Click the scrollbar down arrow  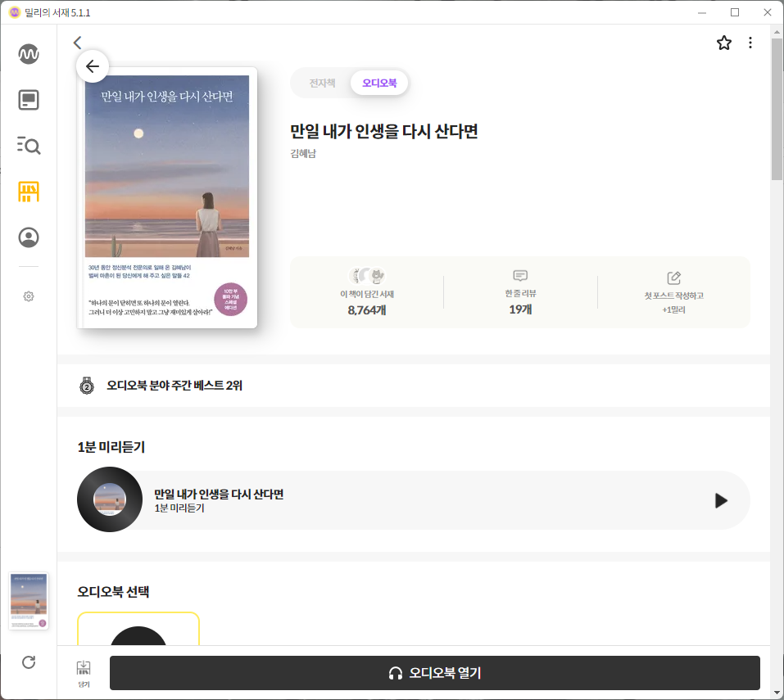(777, 693)
